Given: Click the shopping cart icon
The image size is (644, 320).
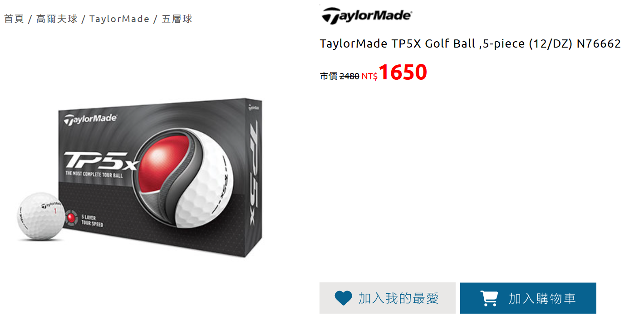Looking at the screenshot, I should (x=489, y=298).
